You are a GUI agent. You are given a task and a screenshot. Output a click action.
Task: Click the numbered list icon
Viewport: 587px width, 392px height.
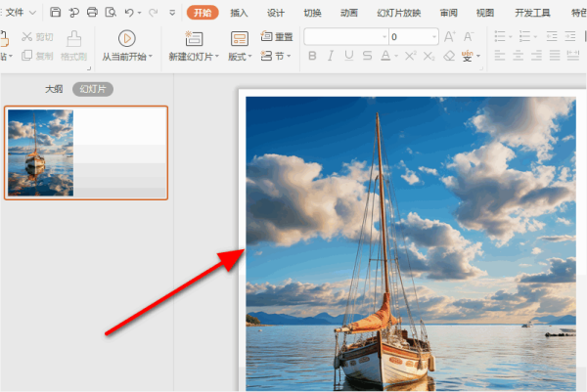(524, 36)
